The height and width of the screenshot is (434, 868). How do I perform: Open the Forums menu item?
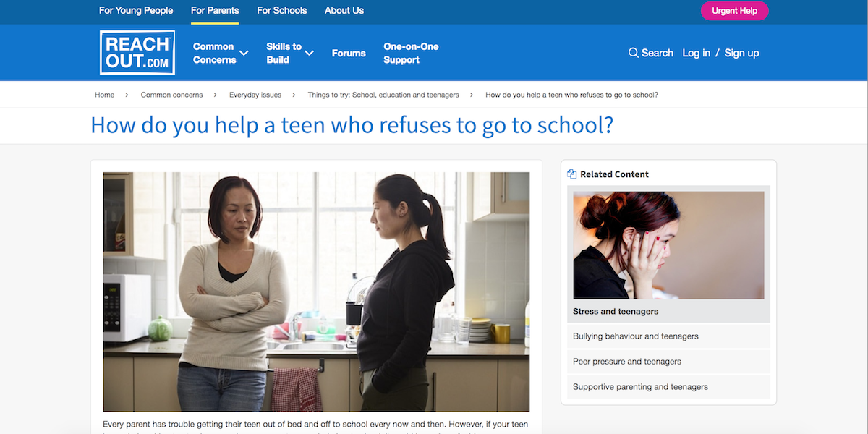pos(349,54)
